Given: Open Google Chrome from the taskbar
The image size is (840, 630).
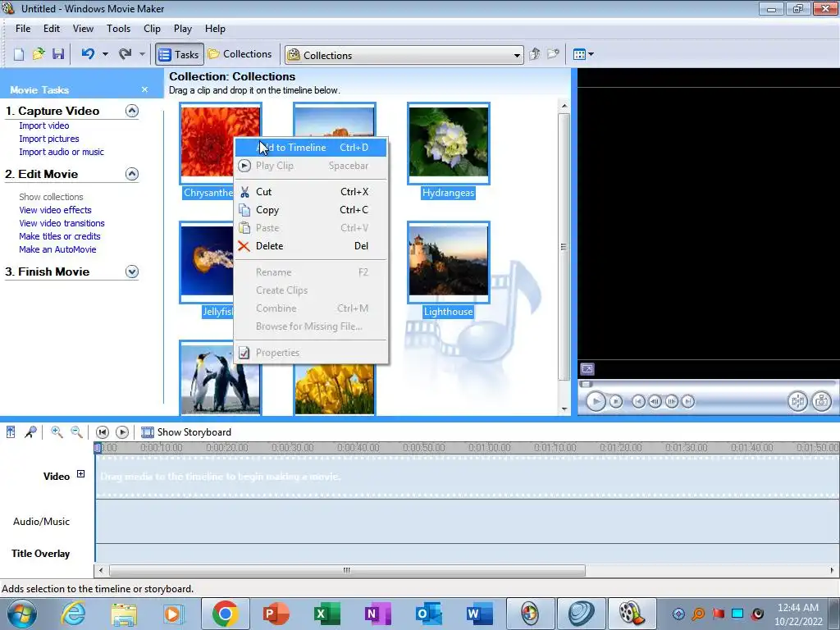Looking at the screenshot, I should point(226,614).
